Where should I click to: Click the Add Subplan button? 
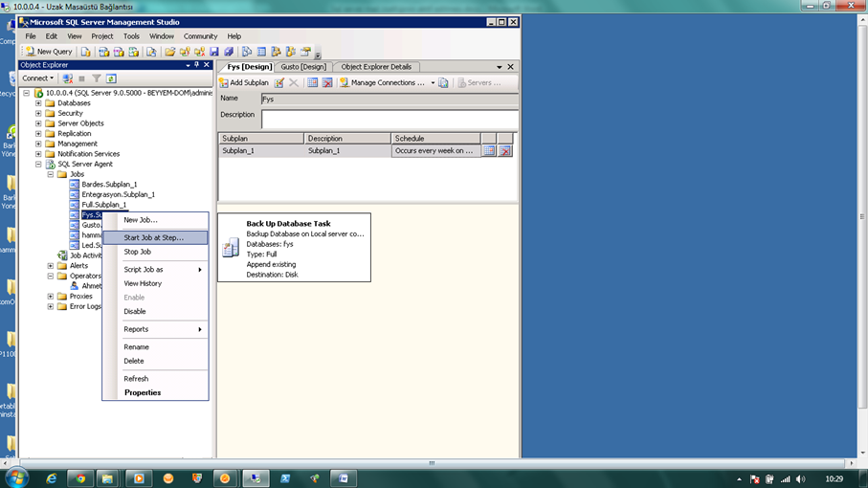245,83
